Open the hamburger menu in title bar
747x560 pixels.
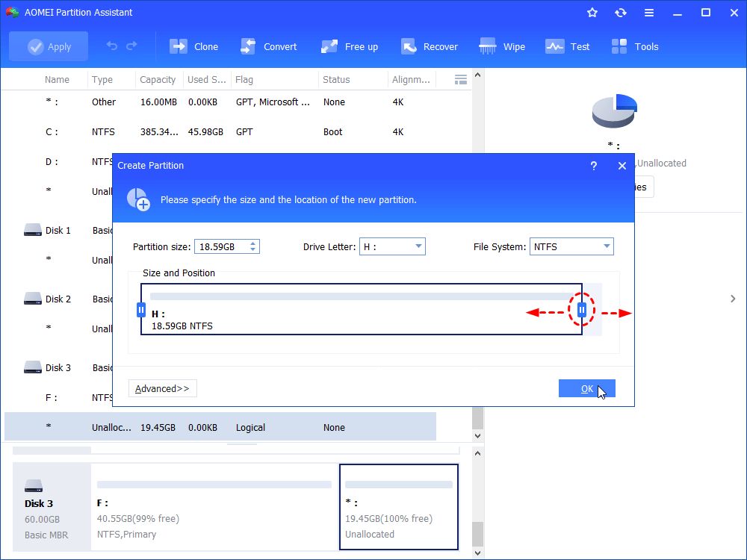(x=649, y=12)
